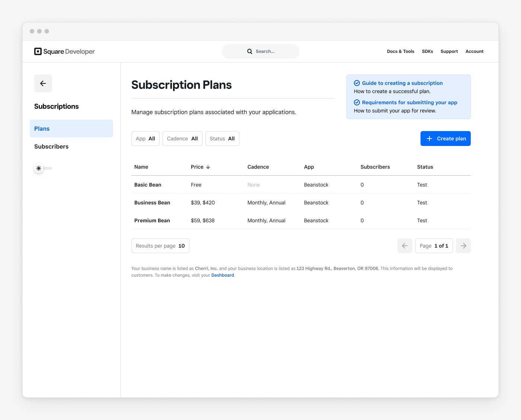Click Beanstock in the Basic Bean row
This screenshot has width=521, height=420.
[316, 185]
